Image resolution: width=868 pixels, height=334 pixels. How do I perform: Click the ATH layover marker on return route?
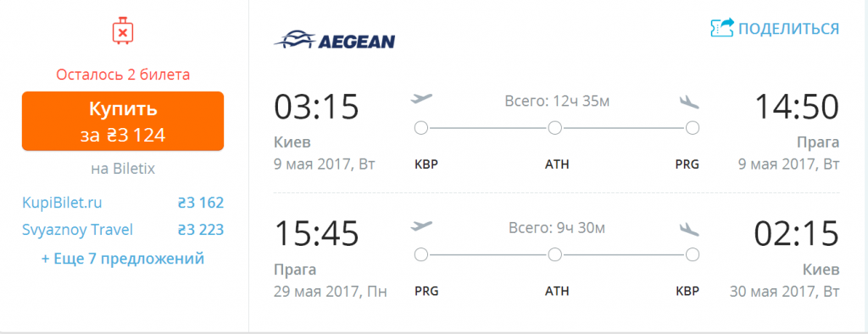[555, 255]
